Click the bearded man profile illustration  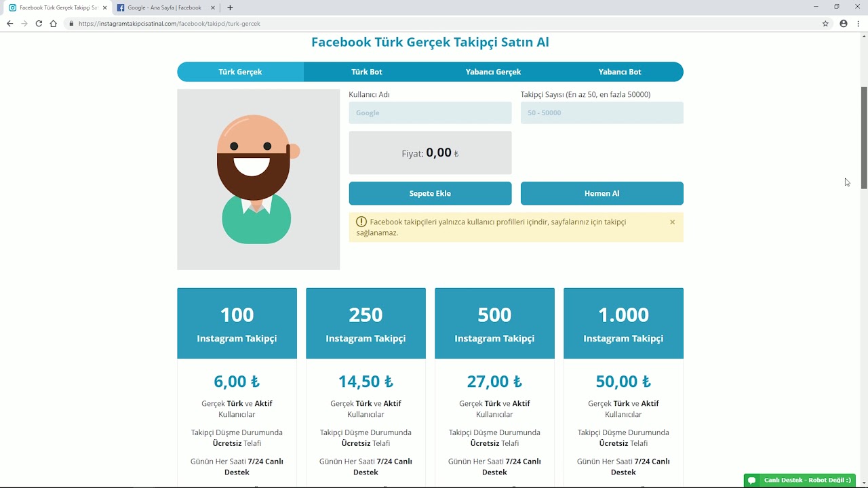[x=257, y=179]
